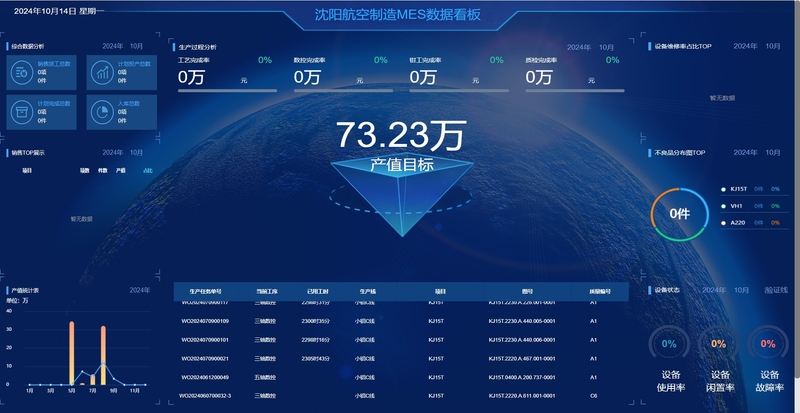Open the 验证线 line selector
Image resolution: width=800 pixels, height=413 pixels.
coord(776,290)
